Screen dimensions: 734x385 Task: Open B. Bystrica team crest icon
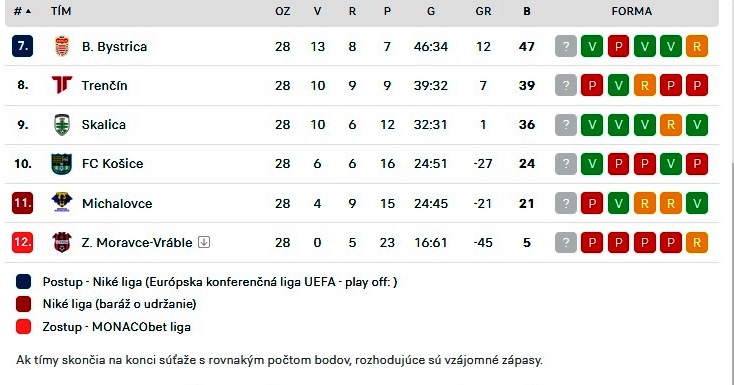(x=62, y=46)
